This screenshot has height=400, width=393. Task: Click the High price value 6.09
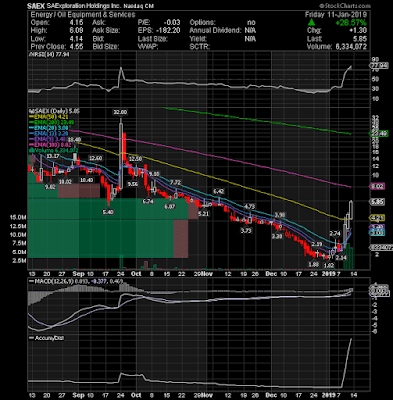click(76, 30)
